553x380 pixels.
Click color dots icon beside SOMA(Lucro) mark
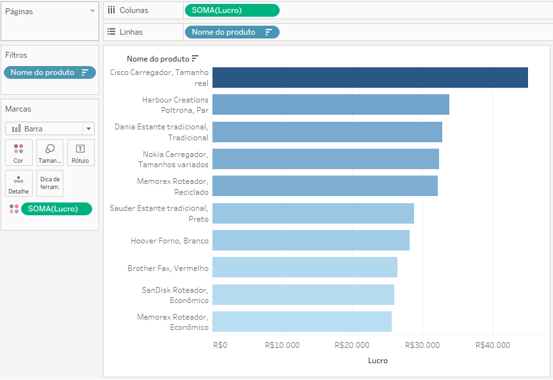click(14, 209)
